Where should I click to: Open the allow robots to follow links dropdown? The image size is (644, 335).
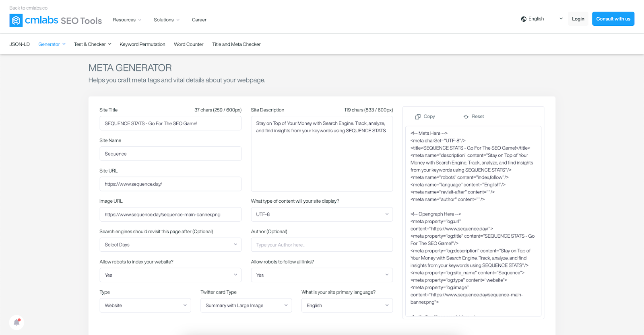322,275
